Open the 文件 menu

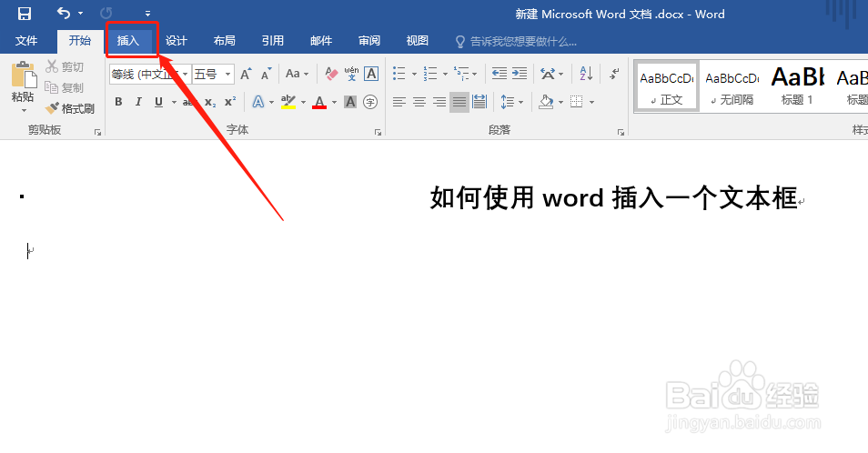[x=26, y=41]
